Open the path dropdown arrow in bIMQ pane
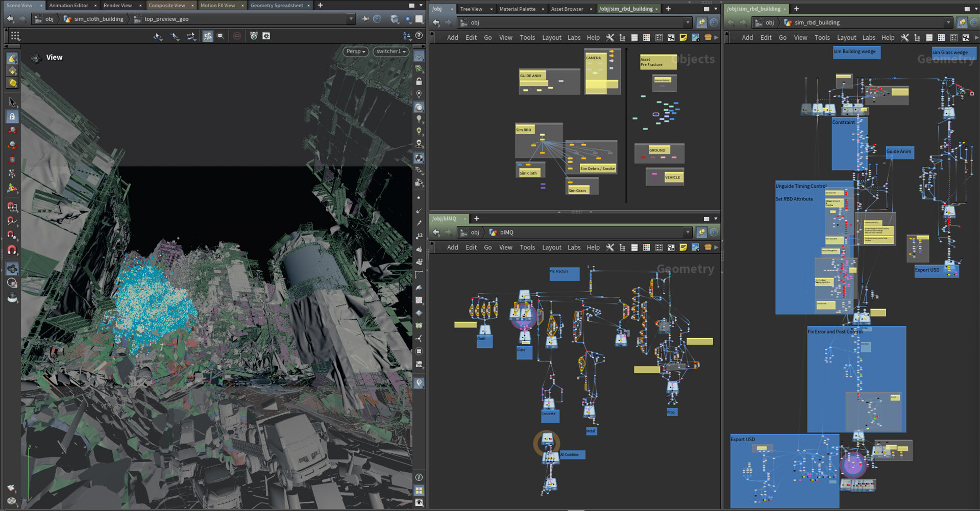This screenshot has width=980, height=511. click(x=688, y=233)
